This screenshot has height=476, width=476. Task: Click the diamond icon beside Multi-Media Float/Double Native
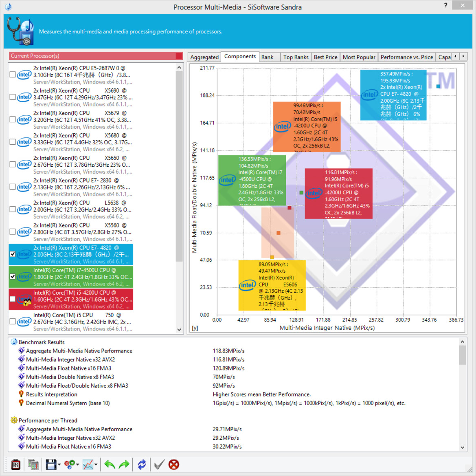21,386
